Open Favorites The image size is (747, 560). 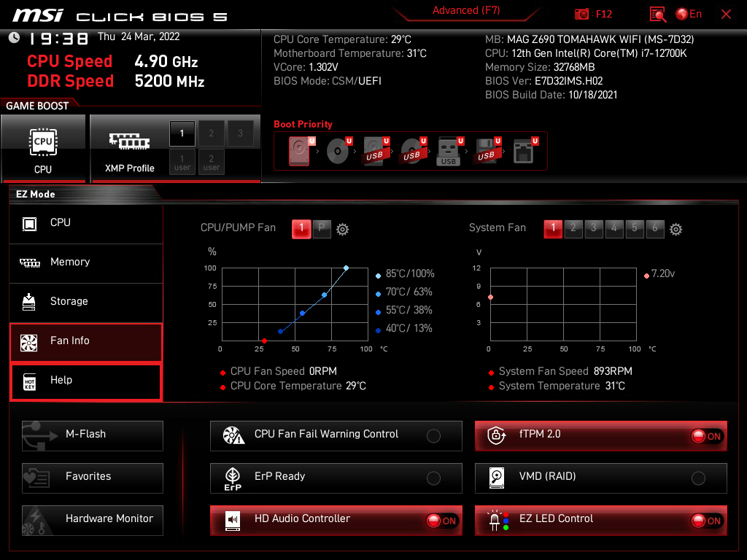point(93,478)
